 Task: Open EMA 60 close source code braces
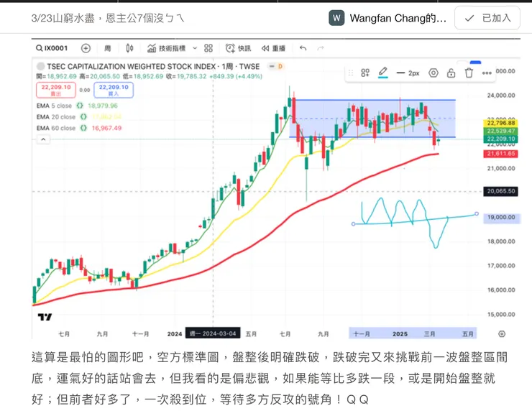(x=83, y=128)
